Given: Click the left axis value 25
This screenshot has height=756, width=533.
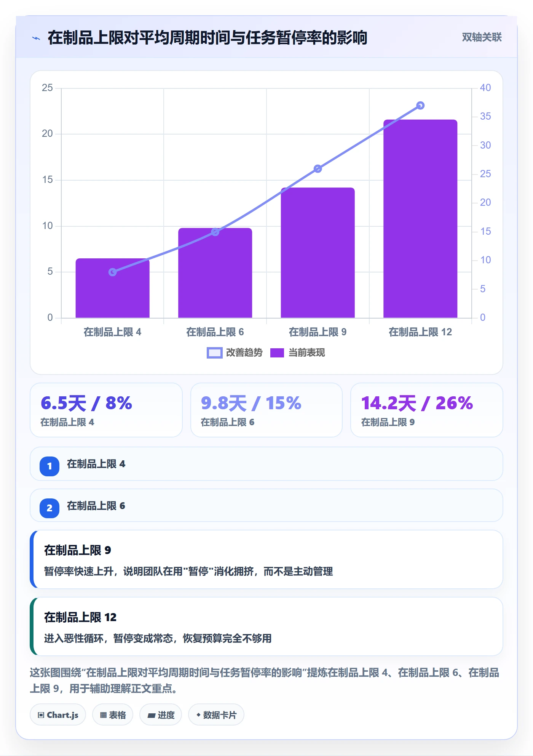Looking at the screenshot, I should (47, 88).
